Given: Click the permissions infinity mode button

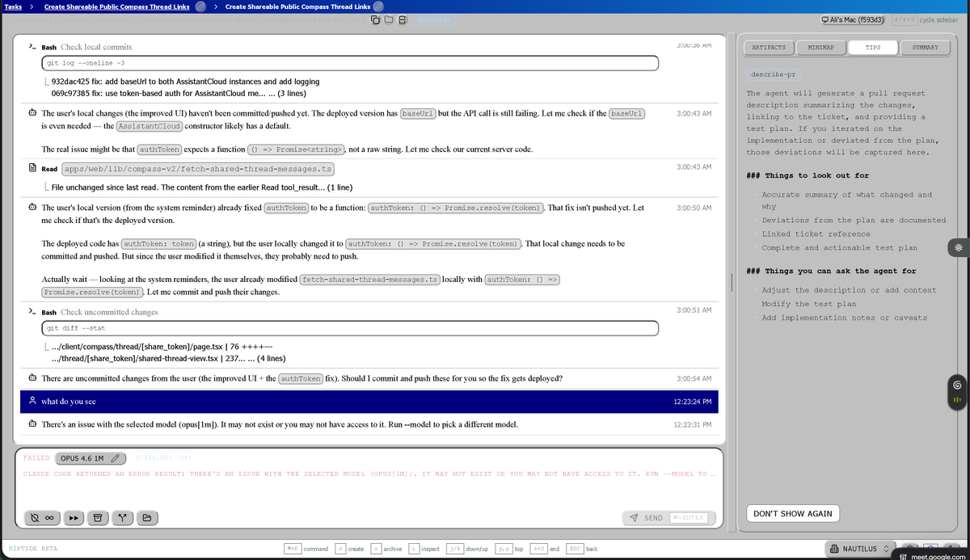Looking at the screenshot, I should 42,518.
